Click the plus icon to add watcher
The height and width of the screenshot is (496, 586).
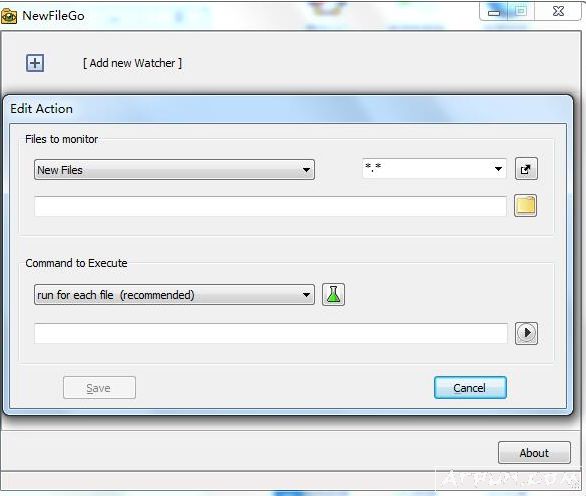coord(35,63)
